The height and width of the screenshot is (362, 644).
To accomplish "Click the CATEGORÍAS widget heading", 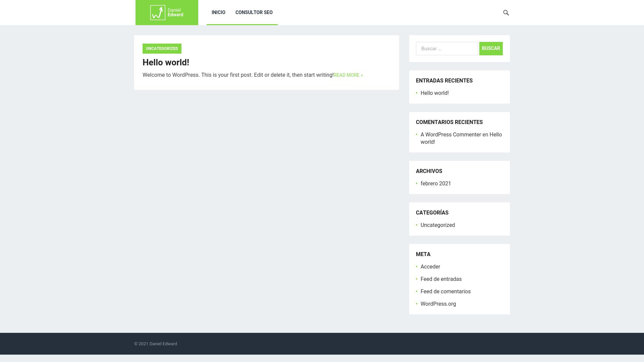I will (x=432, y=213).
